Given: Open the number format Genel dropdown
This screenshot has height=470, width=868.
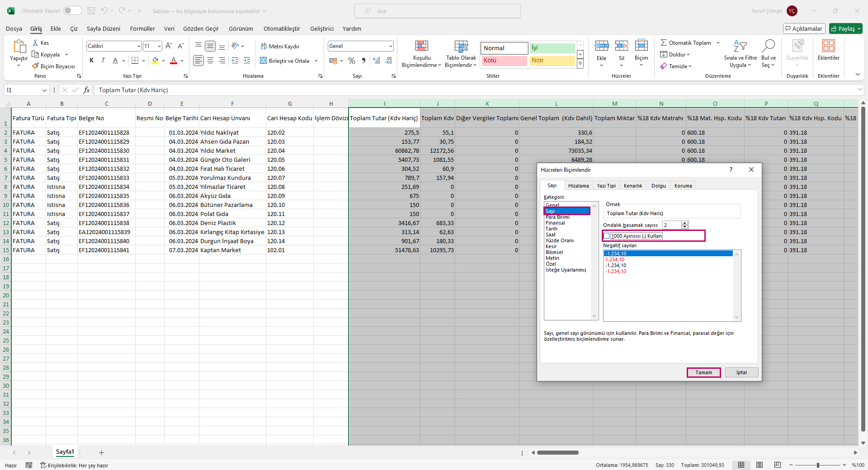Looking at the screenshot, I should [391, 46].
